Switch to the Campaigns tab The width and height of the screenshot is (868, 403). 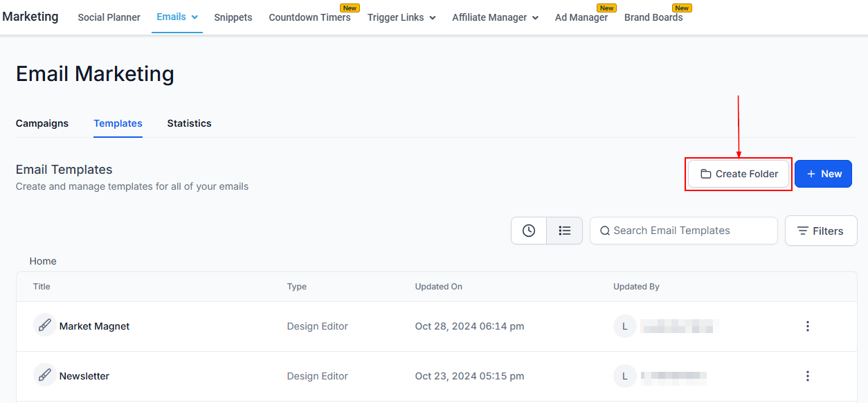pyautogui.click(x=42, y=123)
